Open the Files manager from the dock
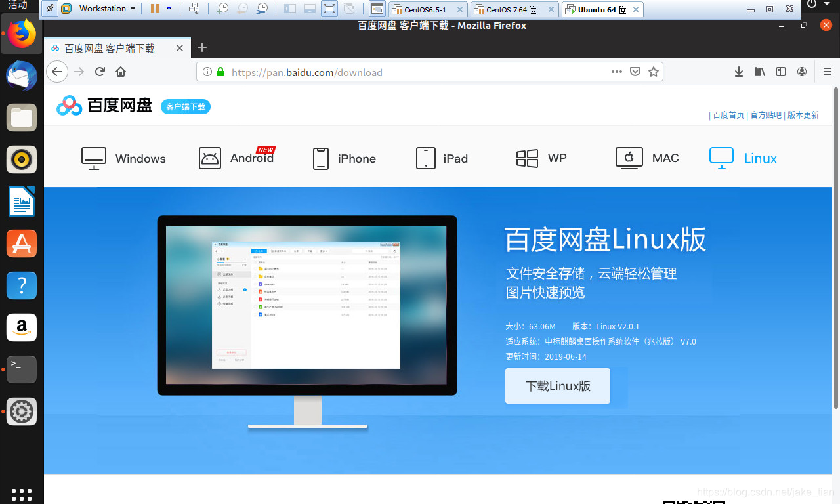The height and width of the screenshot is (504, 840). (22, 117)
